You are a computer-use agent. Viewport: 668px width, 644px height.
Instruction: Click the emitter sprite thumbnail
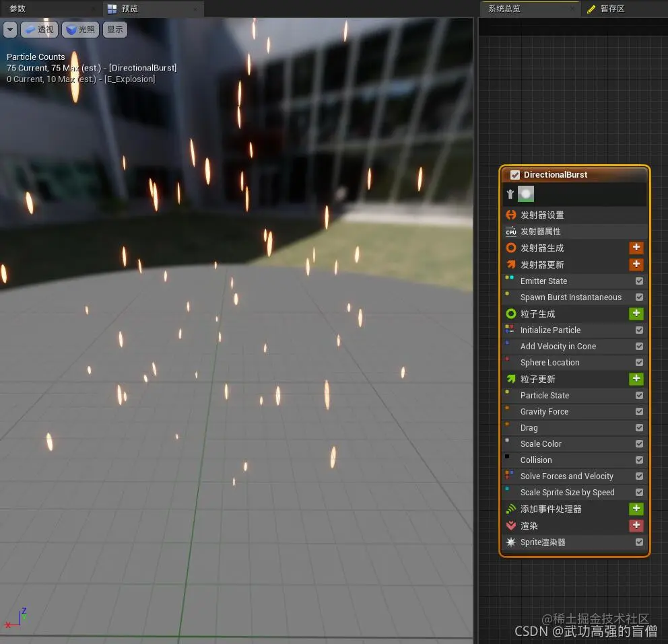tap(526, 194)
